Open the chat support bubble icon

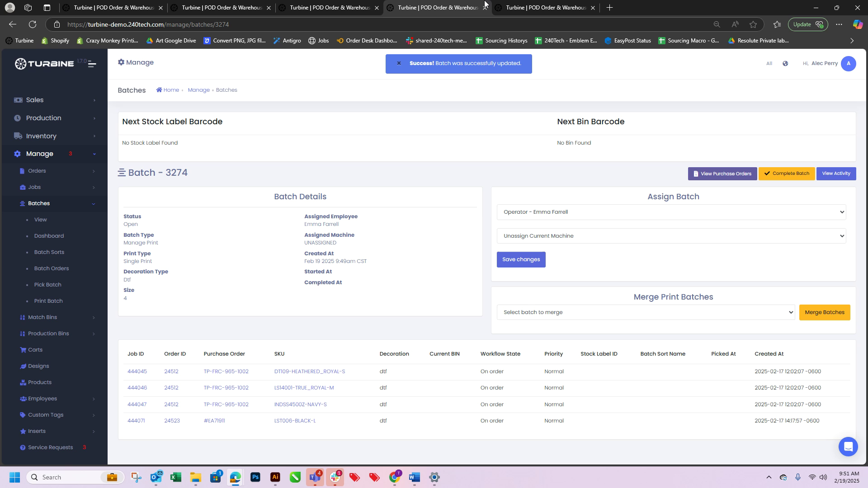848,446
